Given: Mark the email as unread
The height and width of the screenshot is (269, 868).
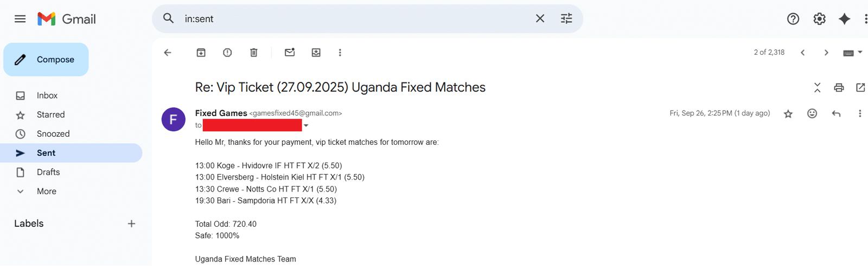Looking at the screenshot, I should [290, 53].
